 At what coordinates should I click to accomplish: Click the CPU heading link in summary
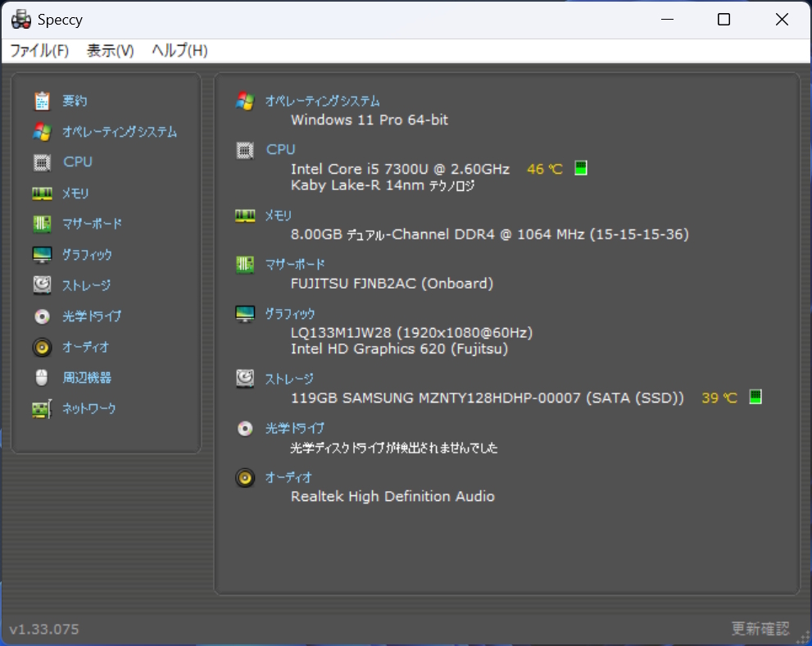[x=281, y=150]
